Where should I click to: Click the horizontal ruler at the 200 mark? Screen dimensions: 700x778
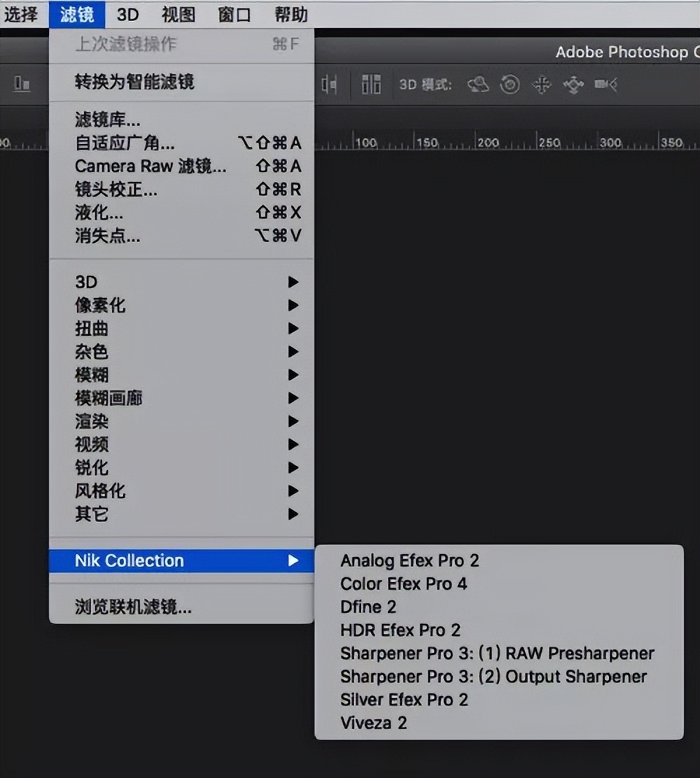pos(487,142)
